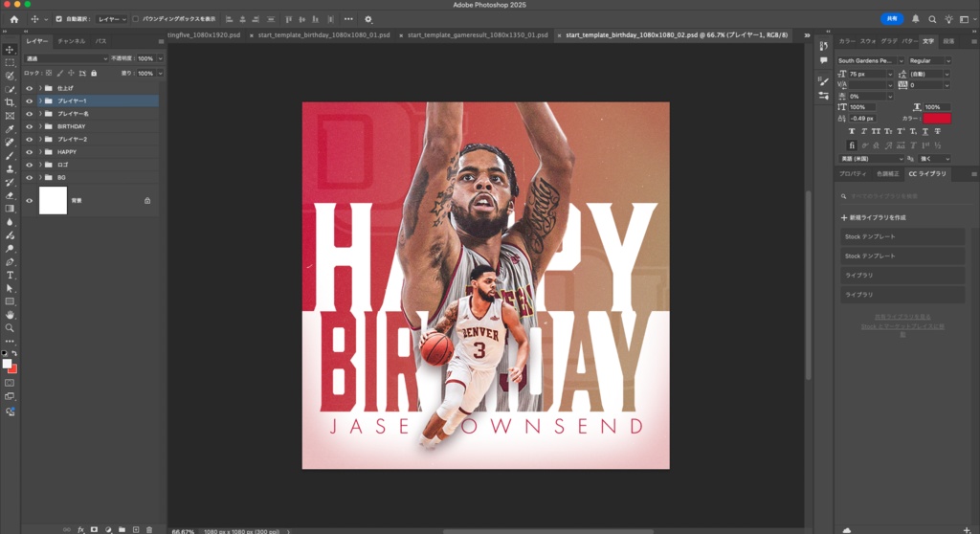This screenshot has height=534, width=980.
Task: Expand the BIRTHDAY group
Action: pos(40,126)
